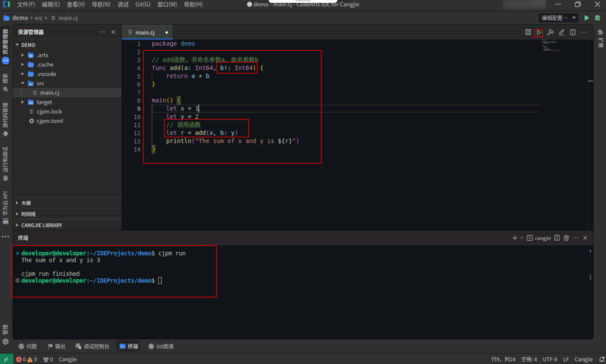Screen dimensions: 606x364
Task: Open the 资源管理器 Explorer view
Action: (x=5, y=46)
